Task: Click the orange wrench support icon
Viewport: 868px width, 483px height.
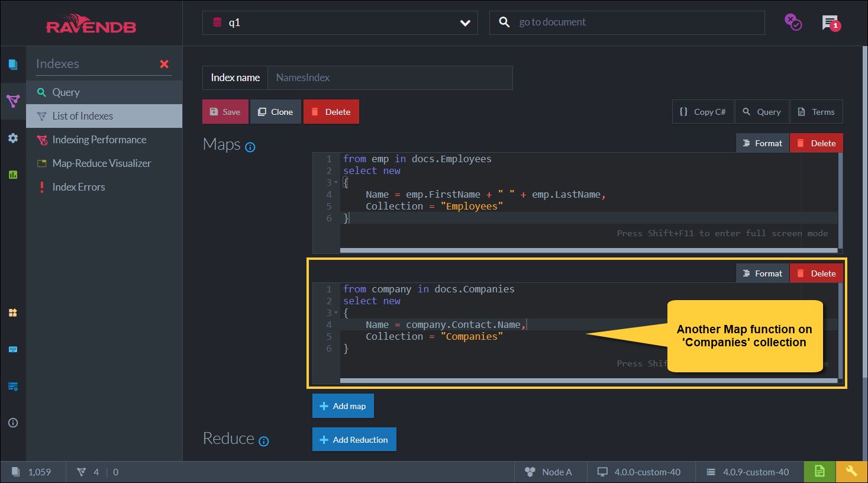Action: [851, 472]
